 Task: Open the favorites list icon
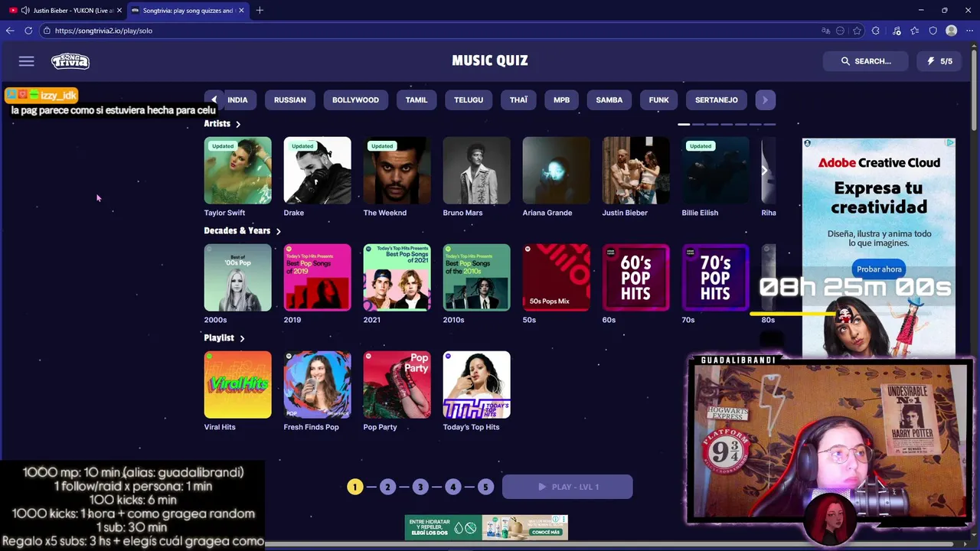point(915,31)
